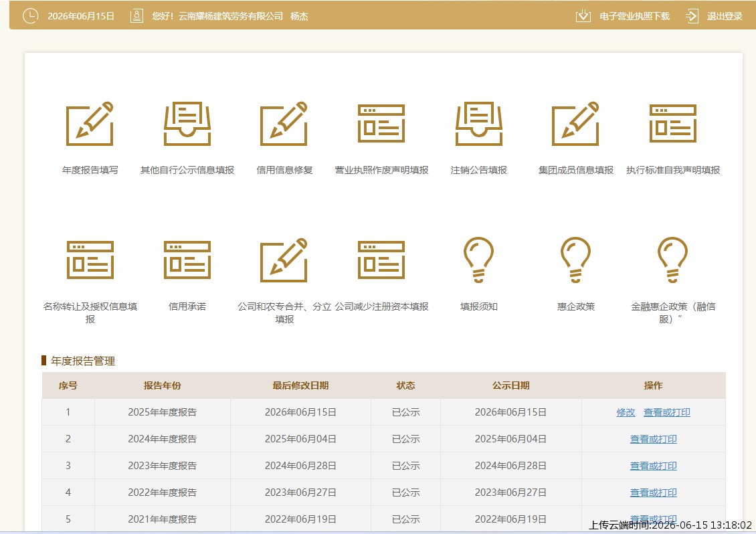The width and height of the screenshot is (756, 534).
Task: Click the 公司减少注册资本填报 label
Action: pos(381,306)
